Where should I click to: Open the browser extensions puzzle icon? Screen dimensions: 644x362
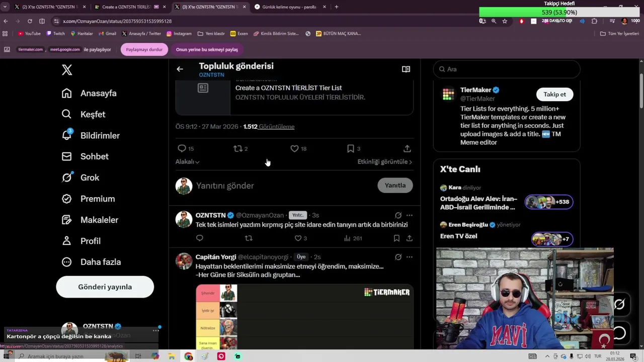[594, 21]
